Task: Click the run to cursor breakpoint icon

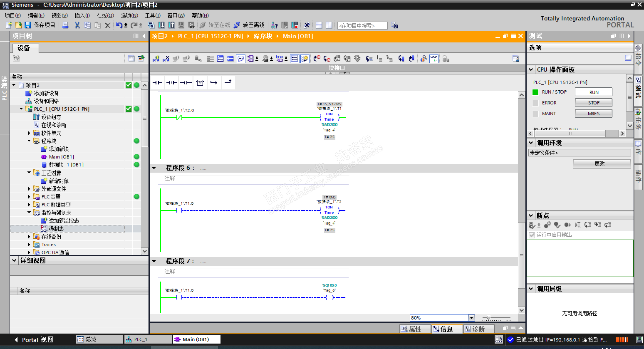Action: pyautogui.click(x=578, y=225)
